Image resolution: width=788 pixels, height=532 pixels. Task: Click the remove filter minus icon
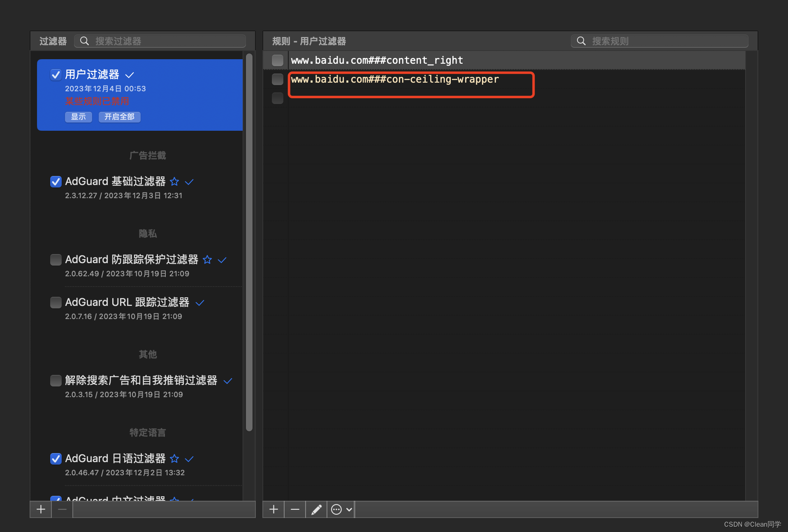[x=62, y=509]
